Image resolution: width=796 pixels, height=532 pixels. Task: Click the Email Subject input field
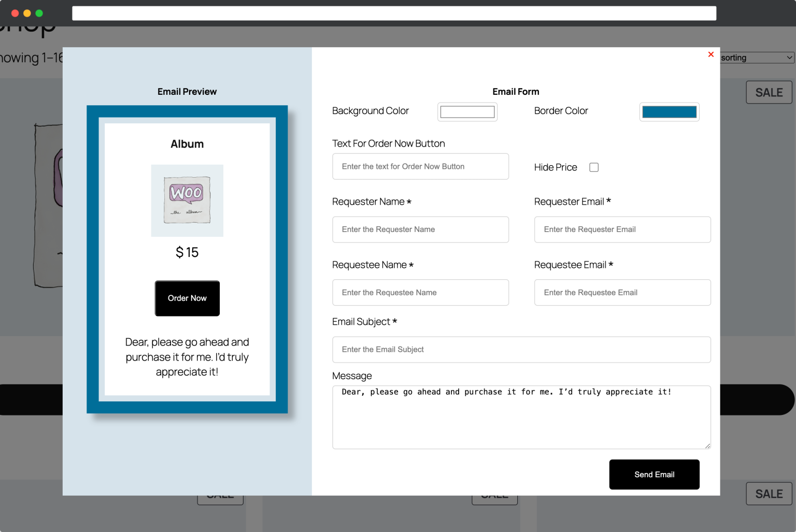click(x=521, y=350)
